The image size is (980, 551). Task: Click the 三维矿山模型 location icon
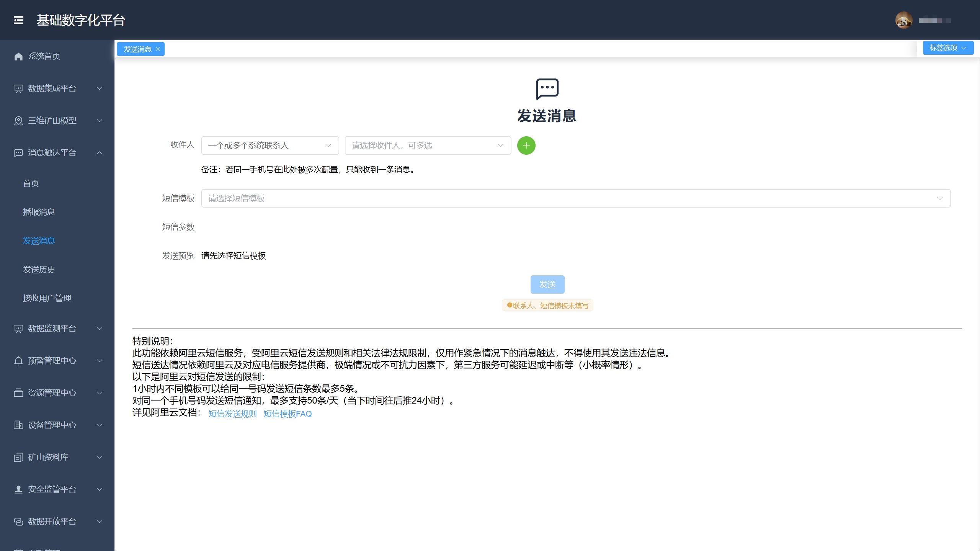pyautogui.click(x=18, y=121)
